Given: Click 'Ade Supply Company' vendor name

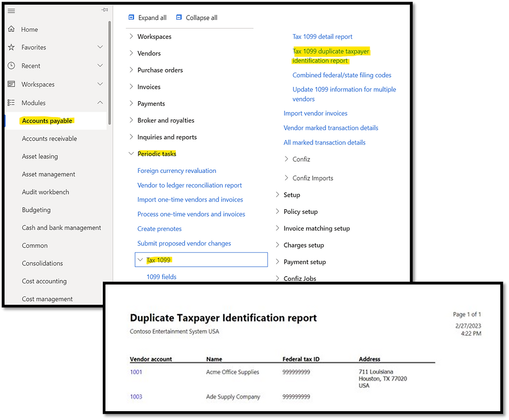Looking at the screenshot, I should pyautogui.click(x=233, y=397).
